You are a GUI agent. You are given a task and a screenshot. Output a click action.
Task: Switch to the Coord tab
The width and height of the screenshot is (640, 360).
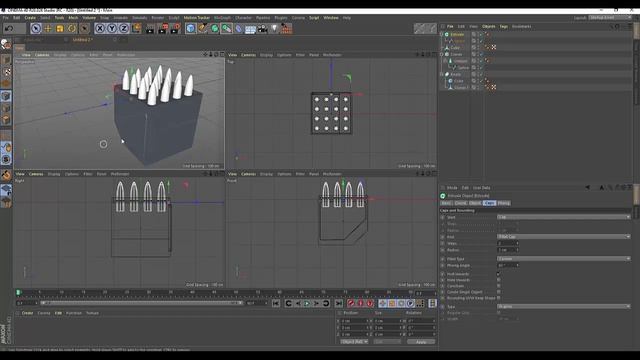pos(460,203)
